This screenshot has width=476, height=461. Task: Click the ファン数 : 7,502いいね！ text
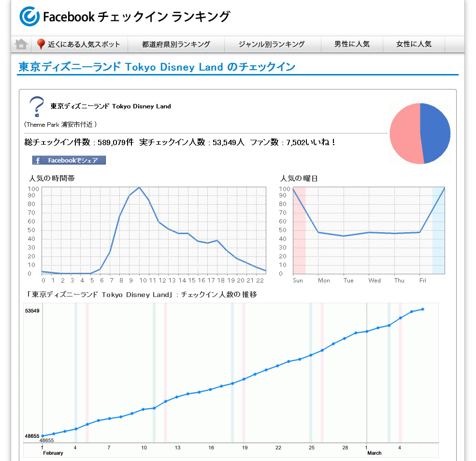click(x=293, y=142)
